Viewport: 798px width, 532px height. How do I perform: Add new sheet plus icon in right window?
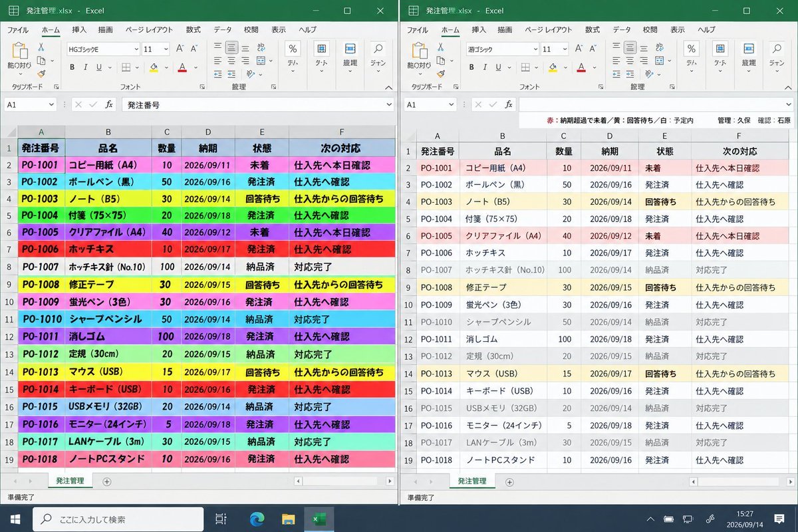(x=509, y=481)
